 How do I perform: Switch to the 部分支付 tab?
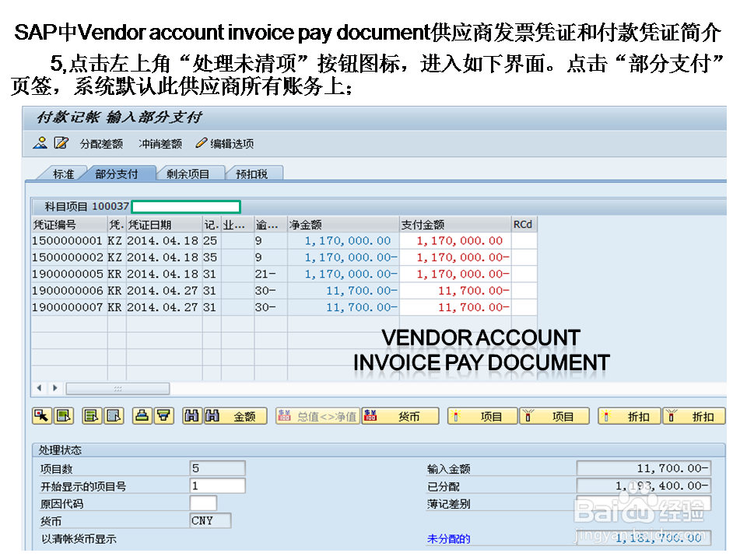(117, 173)
